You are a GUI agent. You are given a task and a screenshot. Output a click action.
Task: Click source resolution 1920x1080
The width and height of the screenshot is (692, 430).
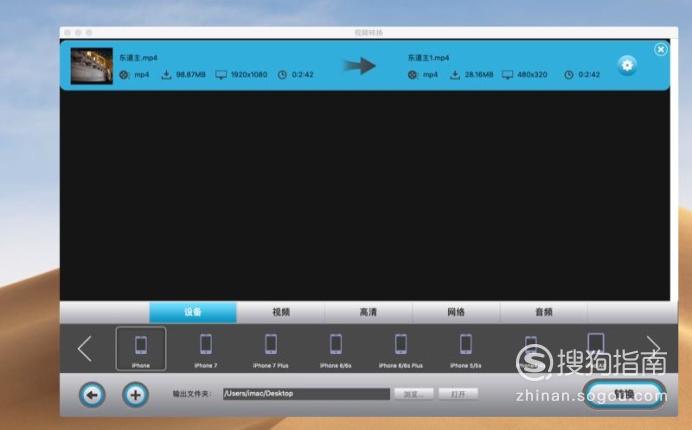tap(249, 75)
